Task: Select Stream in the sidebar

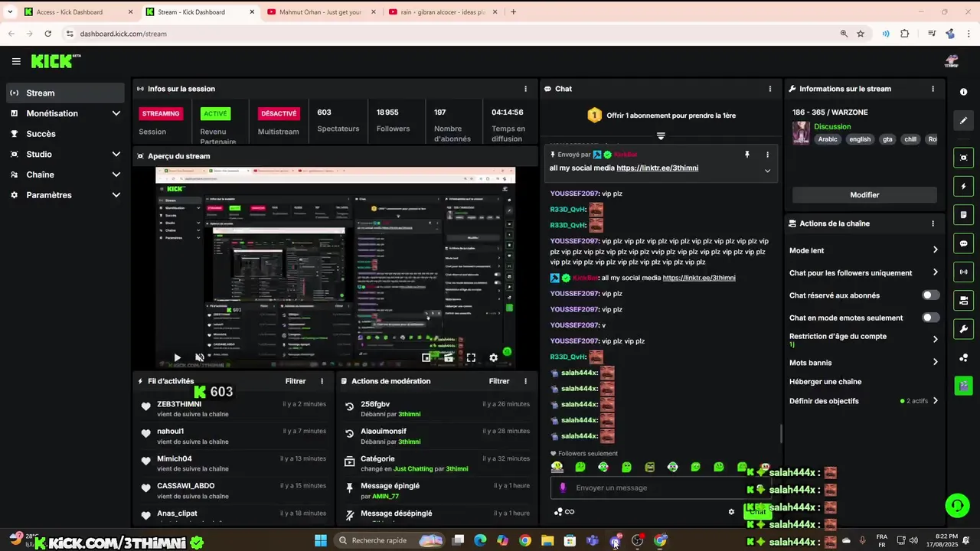Action: (65, 93)
